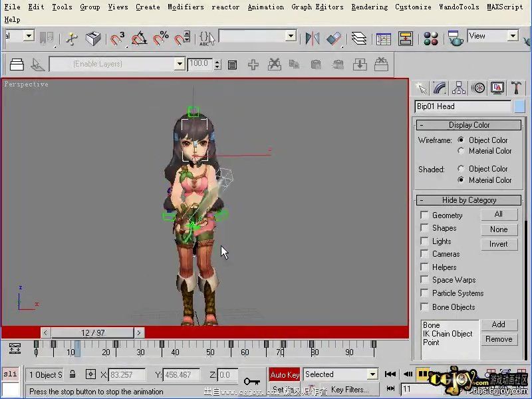Open the Schematic View icon

coord(405,39)
